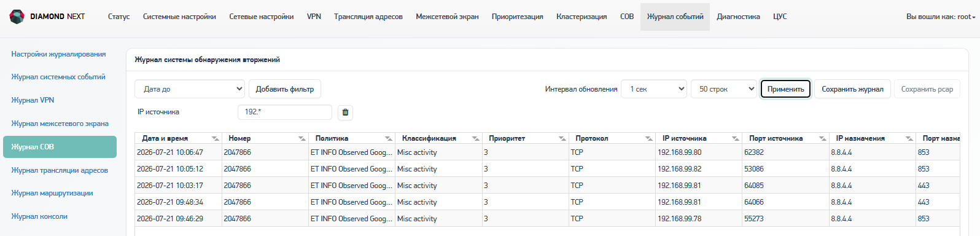Open Сетевые настройки menu
Screen dimensions: 980x236
(261, 17)
